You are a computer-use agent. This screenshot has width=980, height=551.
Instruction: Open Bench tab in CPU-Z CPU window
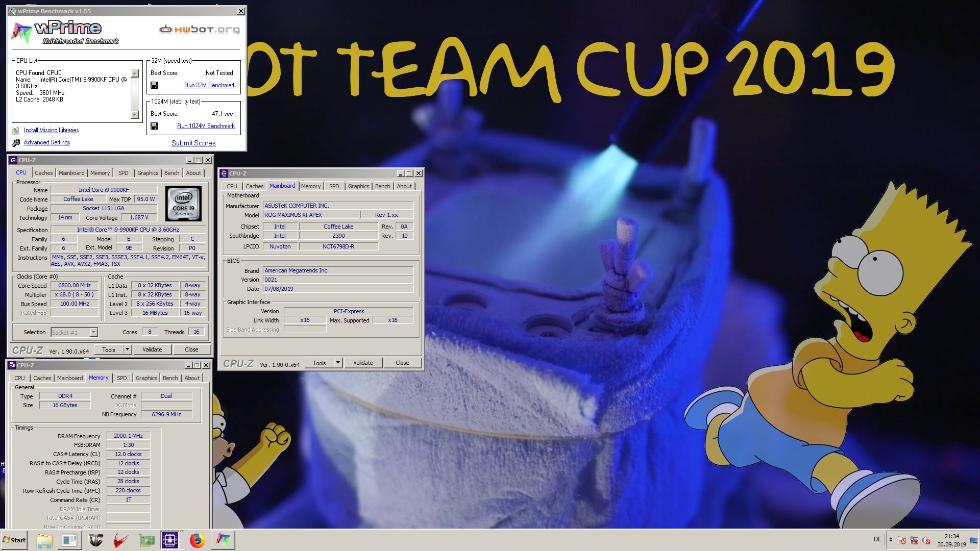click(172, 173)
